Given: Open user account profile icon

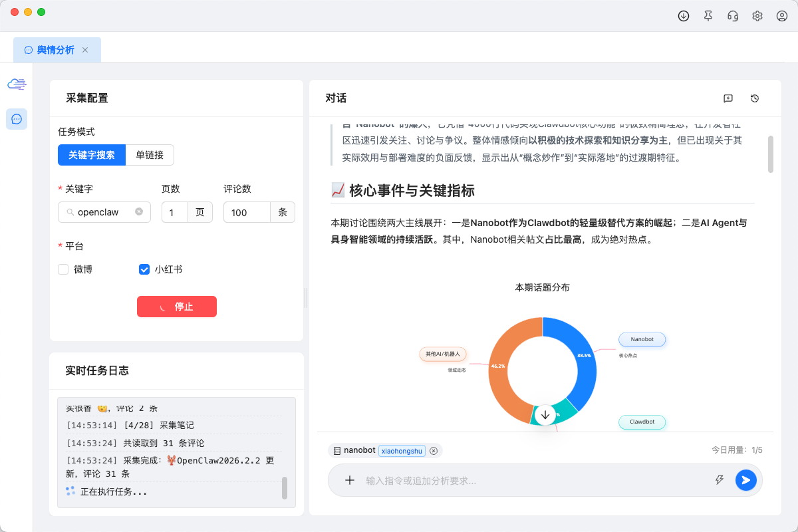Looking at the screenshot, I should coord(782,16).
